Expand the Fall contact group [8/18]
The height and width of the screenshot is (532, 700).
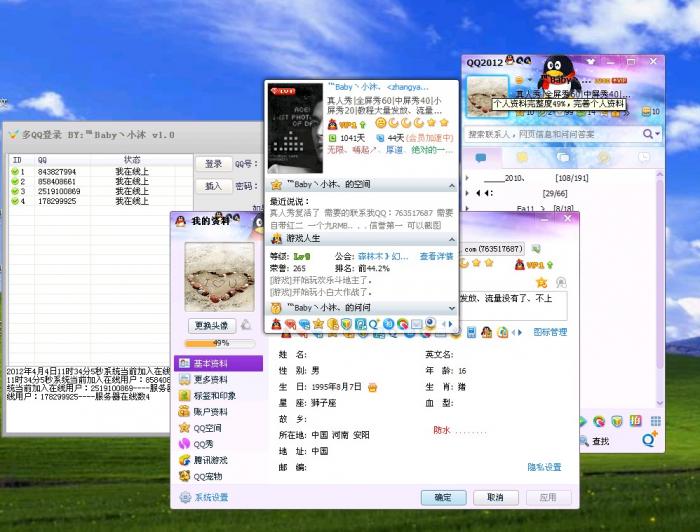click(x=468, y=208)
